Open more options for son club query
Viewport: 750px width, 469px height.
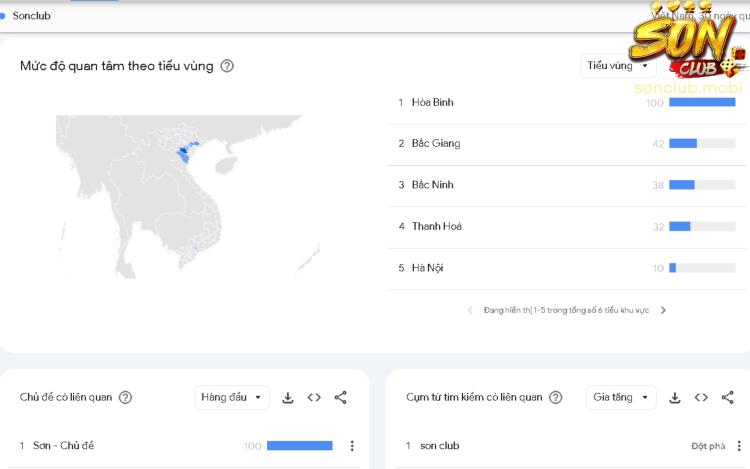point(738,446)
